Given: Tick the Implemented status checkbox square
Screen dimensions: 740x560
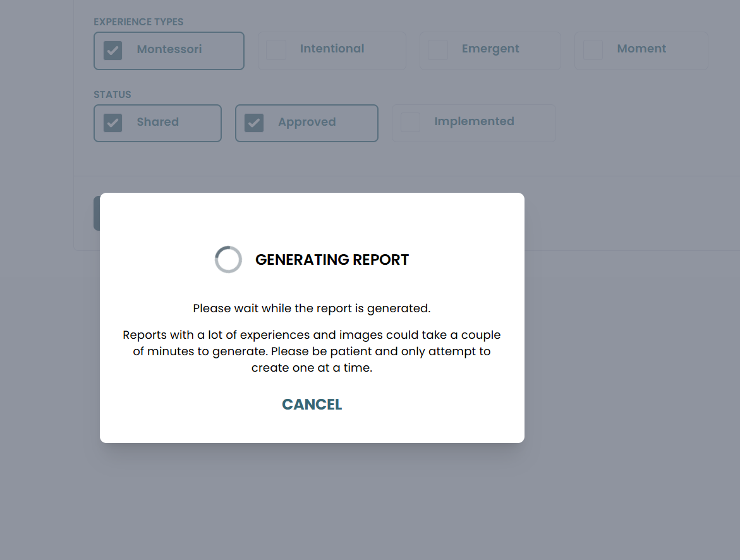Looking at the screenshot, I should [410, 123].
